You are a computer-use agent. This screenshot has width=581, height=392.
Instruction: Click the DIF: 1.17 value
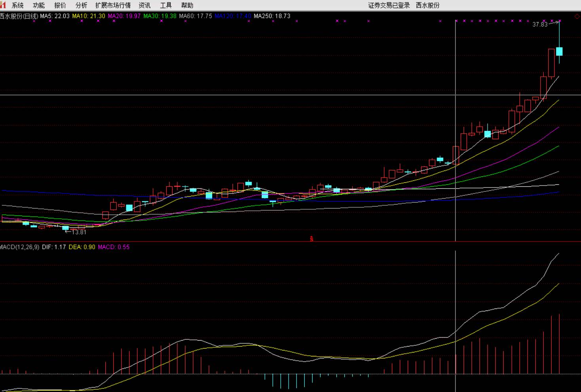[54, 247]
